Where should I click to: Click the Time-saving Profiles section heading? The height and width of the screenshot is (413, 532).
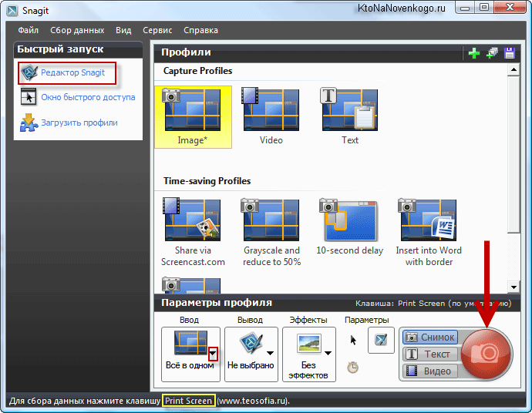coord(207,181)
